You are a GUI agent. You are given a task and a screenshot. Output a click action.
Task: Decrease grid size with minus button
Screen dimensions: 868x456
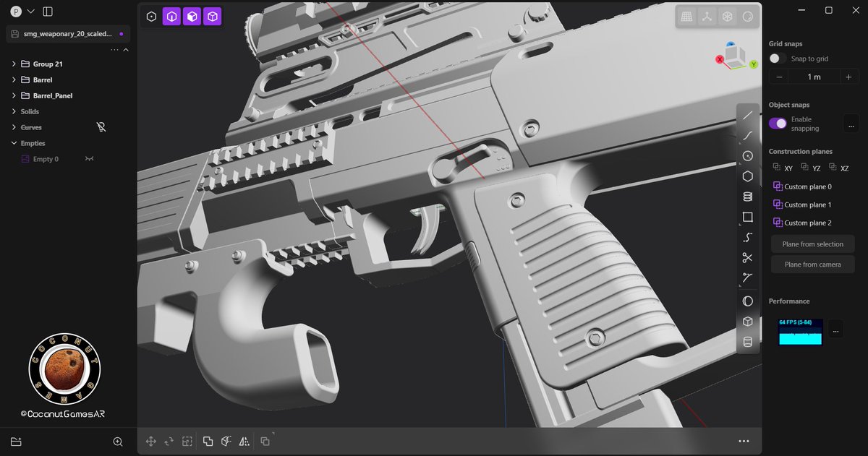[x=779, y=77]
